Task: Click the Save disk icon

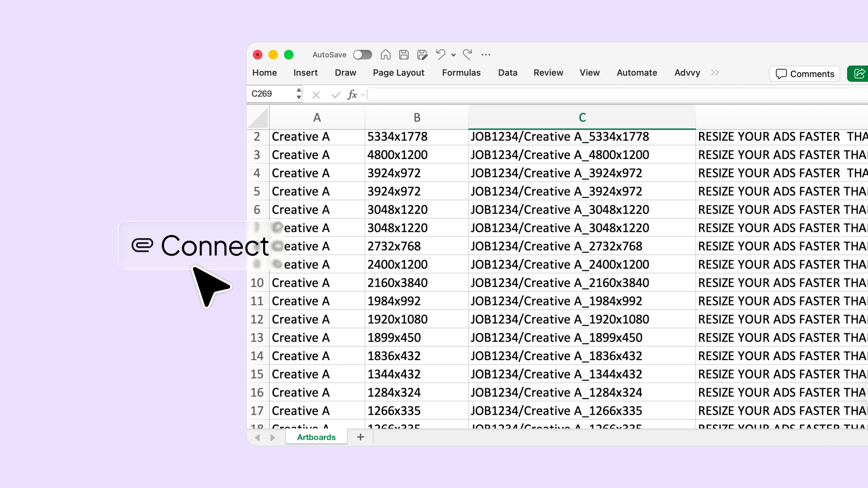Action: [404, 55]
